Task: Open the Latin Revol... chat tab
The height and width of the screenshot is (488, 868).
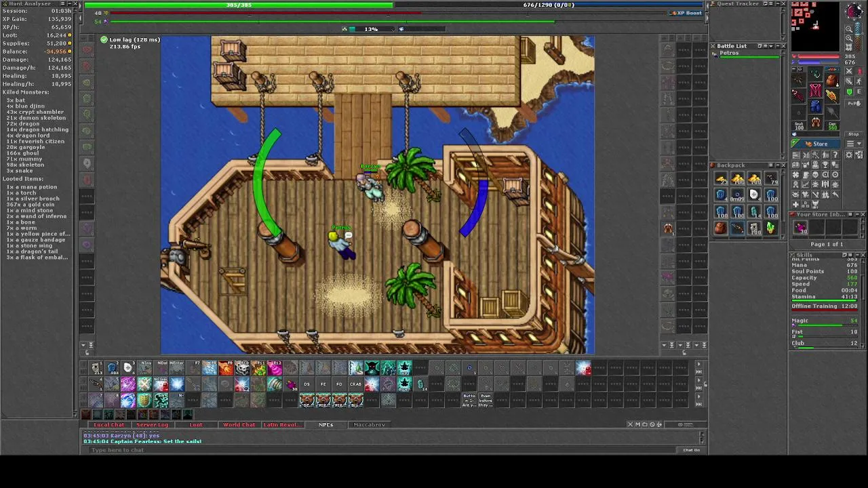Action: coord(282,425)
